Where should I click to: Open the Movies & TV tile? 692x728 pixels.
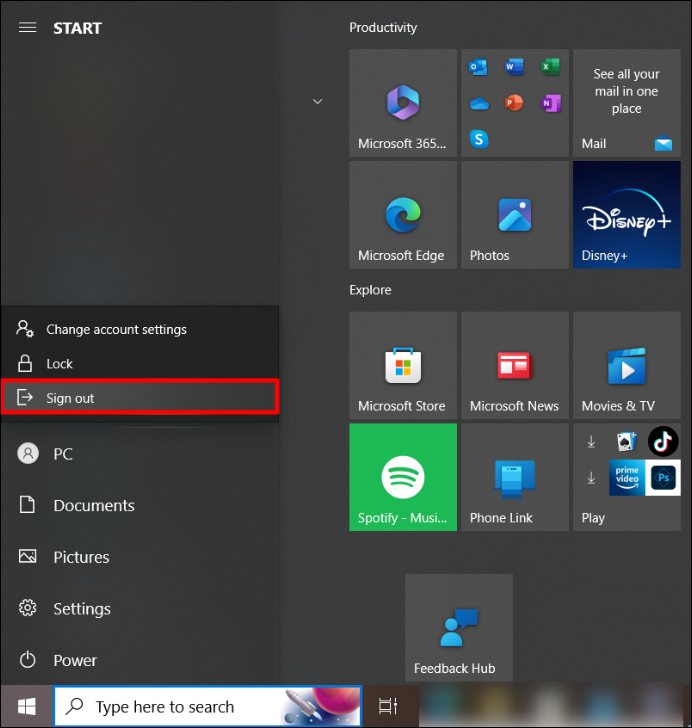click(627, 365)
